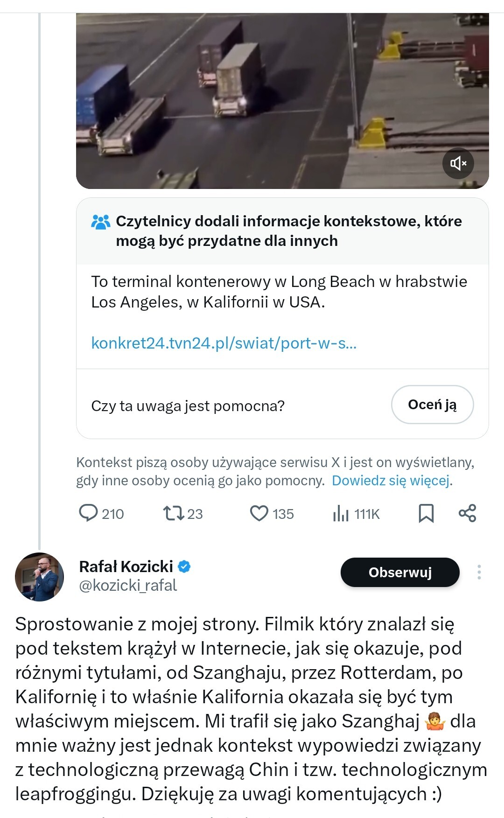Click the Rafał Kozicki display name
Screen dimensions: 504x818
126,566
